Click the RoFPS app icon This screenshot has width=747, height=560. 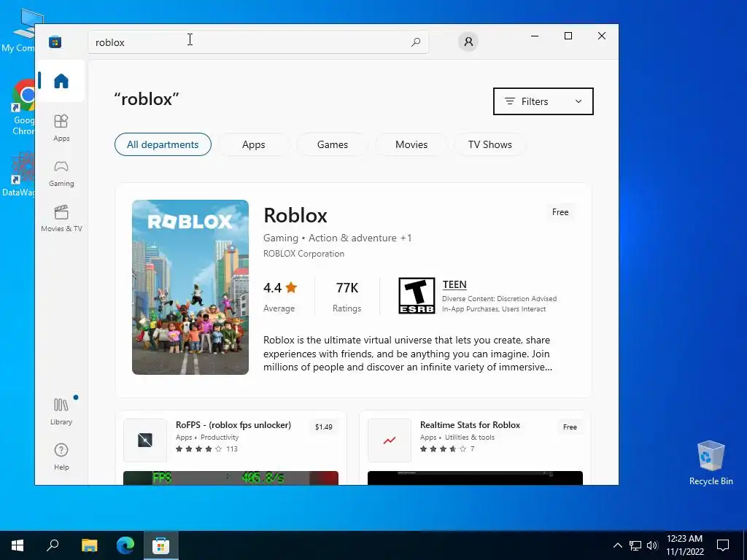145,440
